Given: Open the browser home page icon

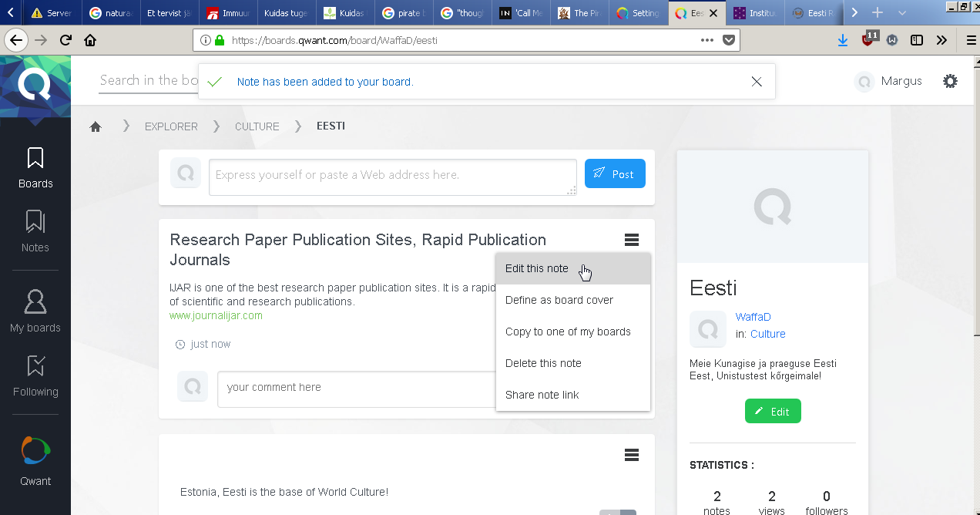Looking at the screenshot, I should [x=90, y=40].
